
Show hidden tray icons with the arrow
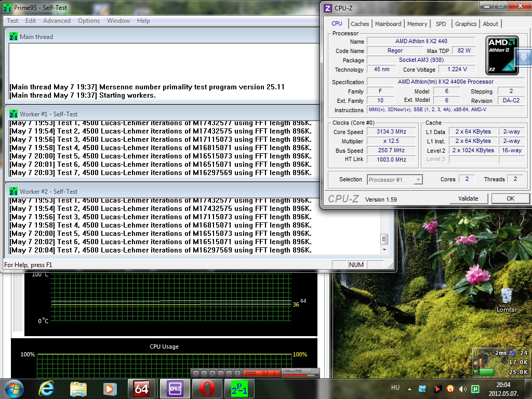[409, 389]
